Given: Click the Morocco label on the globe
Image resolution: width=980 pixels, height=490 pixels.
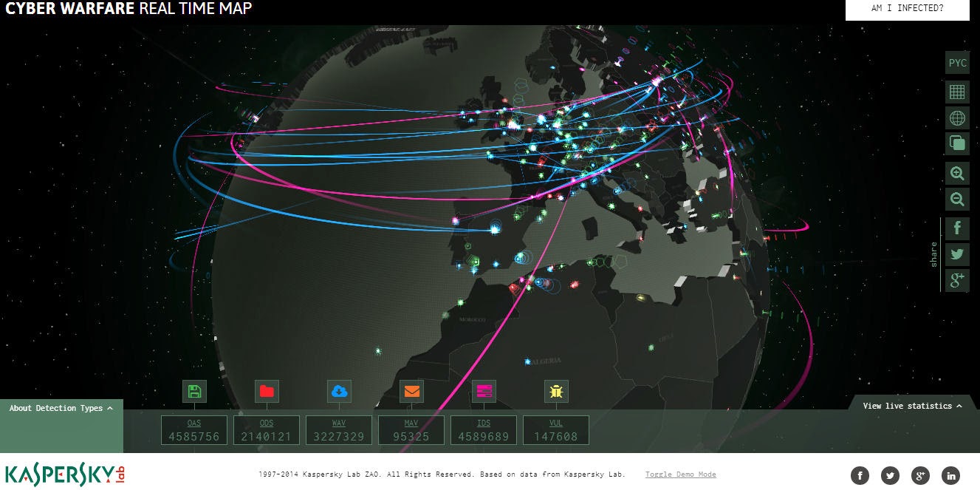Looking at the screenshot, I should pos(473,320).
